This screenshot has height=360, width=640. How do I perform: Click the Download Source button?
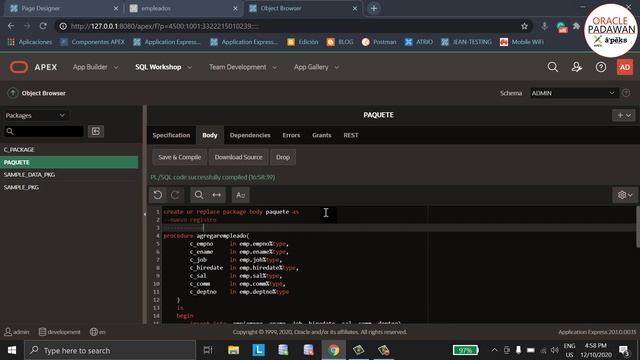[238, 157]
